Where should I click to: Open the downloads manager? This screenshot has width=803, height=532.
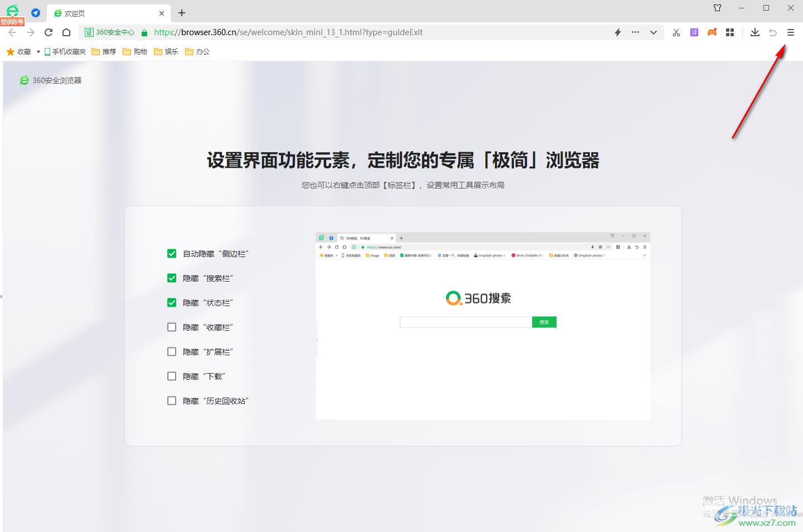pyautogui.click(x=755, y=32)
